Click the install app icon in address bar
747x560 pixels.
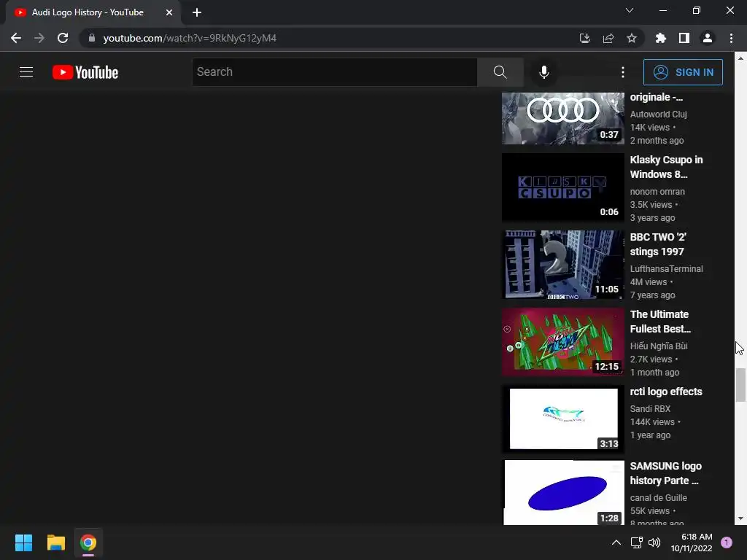[584, 38]
